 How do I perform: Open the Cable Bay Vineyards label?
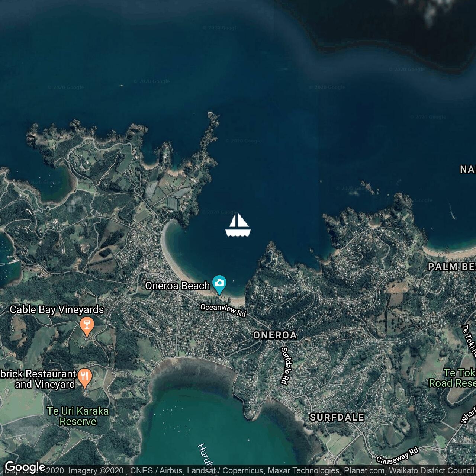pos(57,310)
